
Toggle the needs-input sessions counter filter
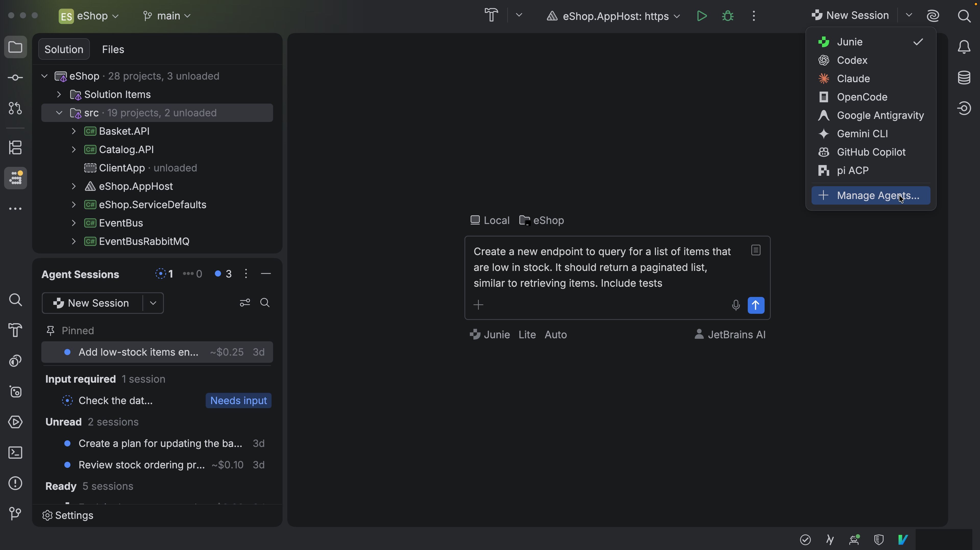164,274
